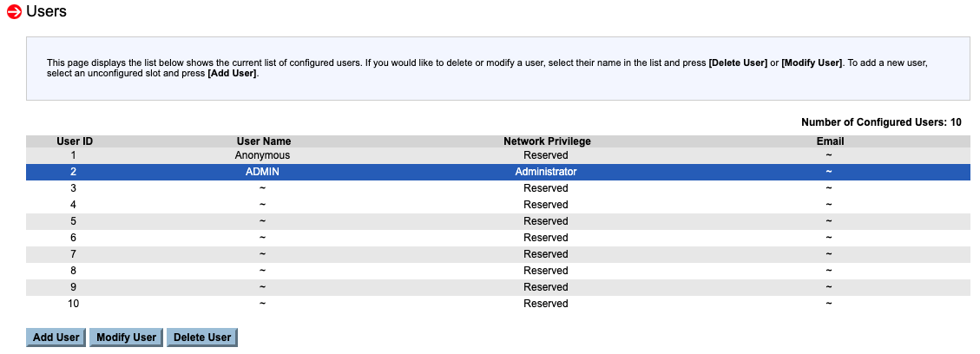Viewport: 980px width, 354px height.
Task: Select the empty slot with User ID 8
Action: (x=262, y=271)
